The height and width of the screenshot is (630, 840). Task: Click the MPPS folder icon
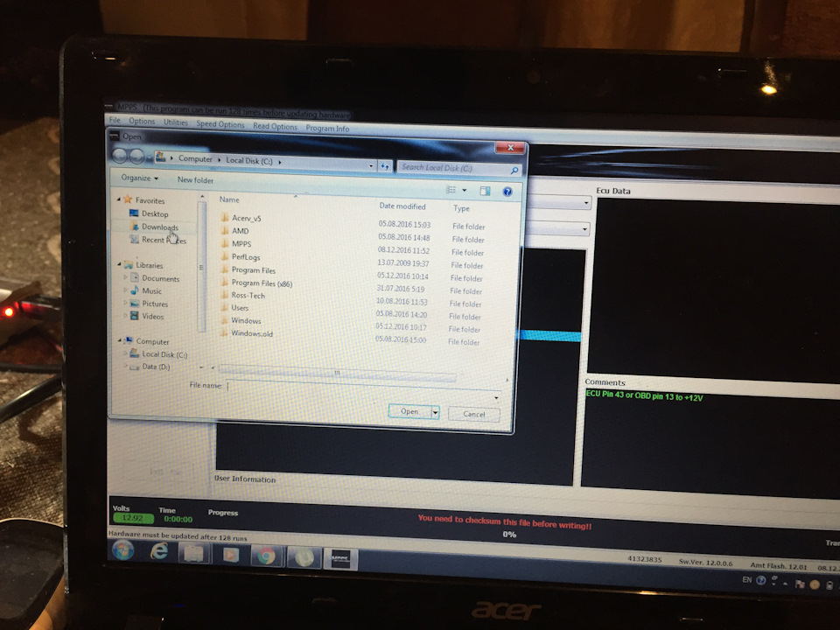tap(225, 243)
